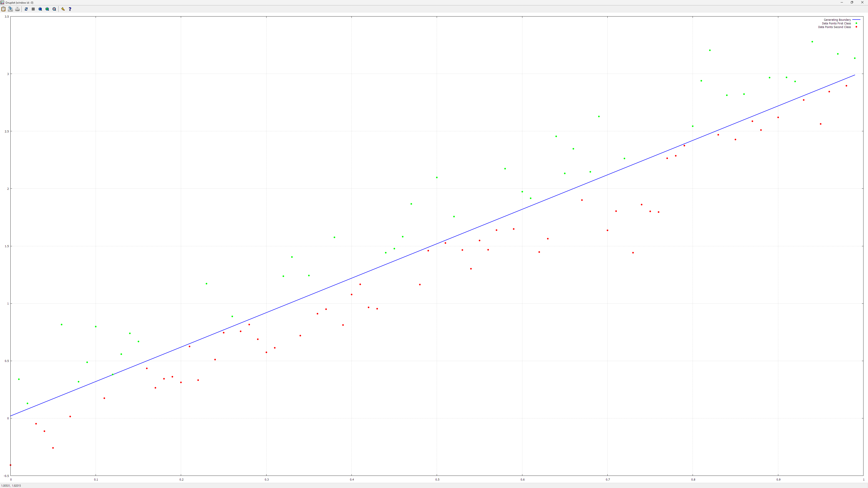Restore down the Gnuplot window

[x=852, y=2]
